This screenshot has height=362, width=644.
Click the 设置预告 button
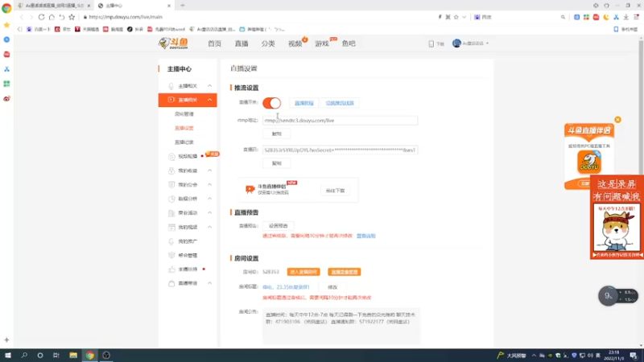278,226
